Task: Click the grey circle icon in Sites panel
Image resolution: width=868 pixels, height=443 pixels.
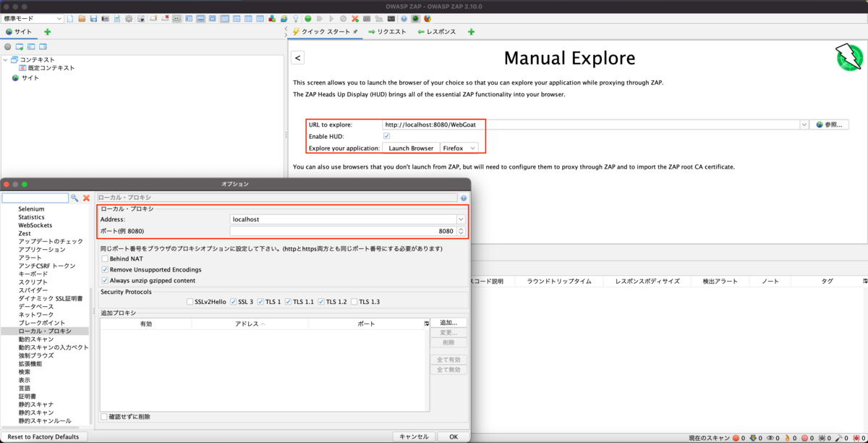Action: tap(8, 46)
